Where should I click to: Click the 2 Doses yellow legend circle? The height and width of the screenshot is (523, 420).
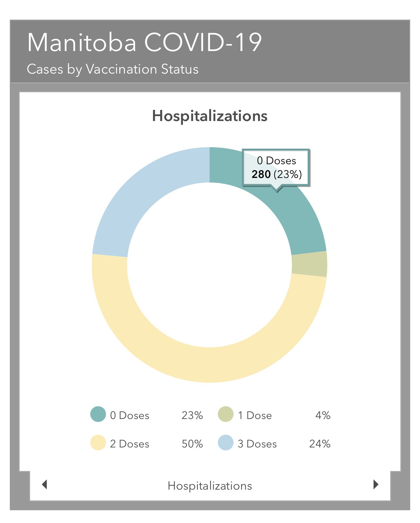click(98, 443)
